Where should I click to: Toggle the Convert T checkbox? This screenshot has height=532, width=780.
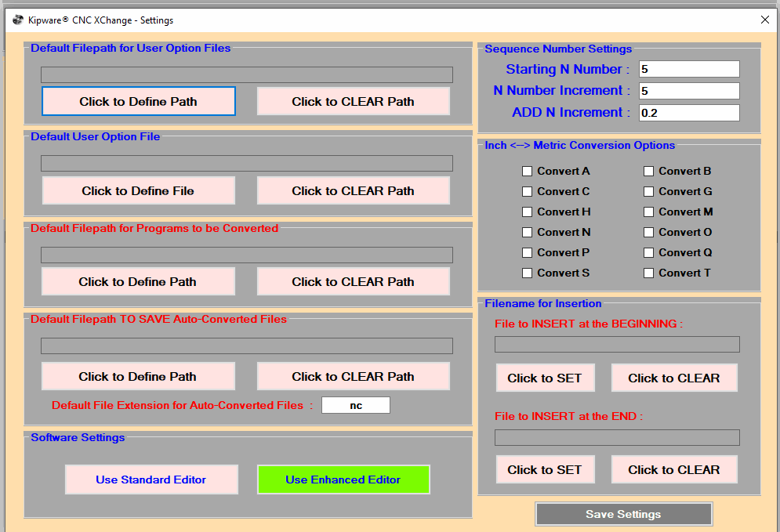648,273
